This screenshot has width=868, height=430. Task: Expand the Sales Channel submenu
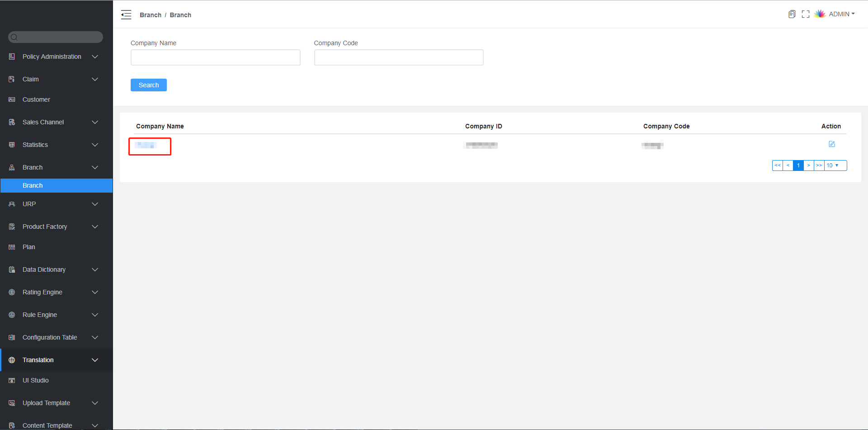click(43, 122)
